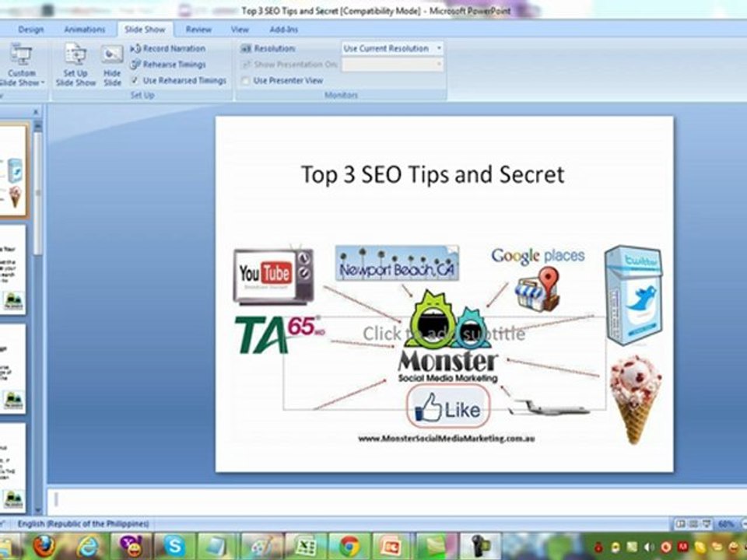Enable Use Presenter View checkbox
Viewport: 747px width, 560px height.
coord(245,81)
